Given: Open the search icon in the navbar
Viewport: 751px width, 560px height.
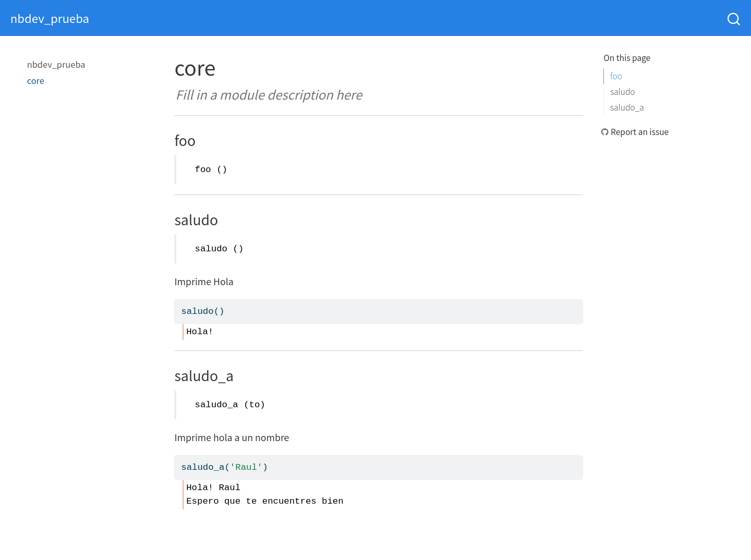Looking at the screenshot, I should pyautogui.click(x=733, y=19).
